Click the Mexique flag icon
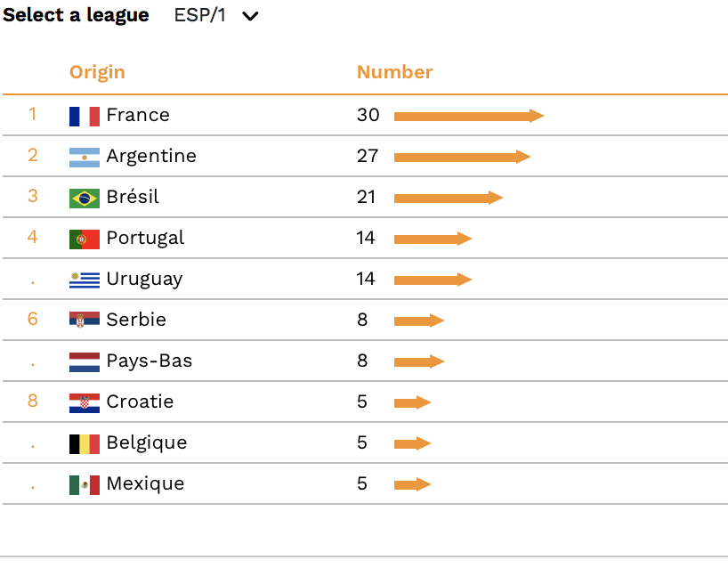Viewport: 728px width, 568px height. tap(85, 485)
